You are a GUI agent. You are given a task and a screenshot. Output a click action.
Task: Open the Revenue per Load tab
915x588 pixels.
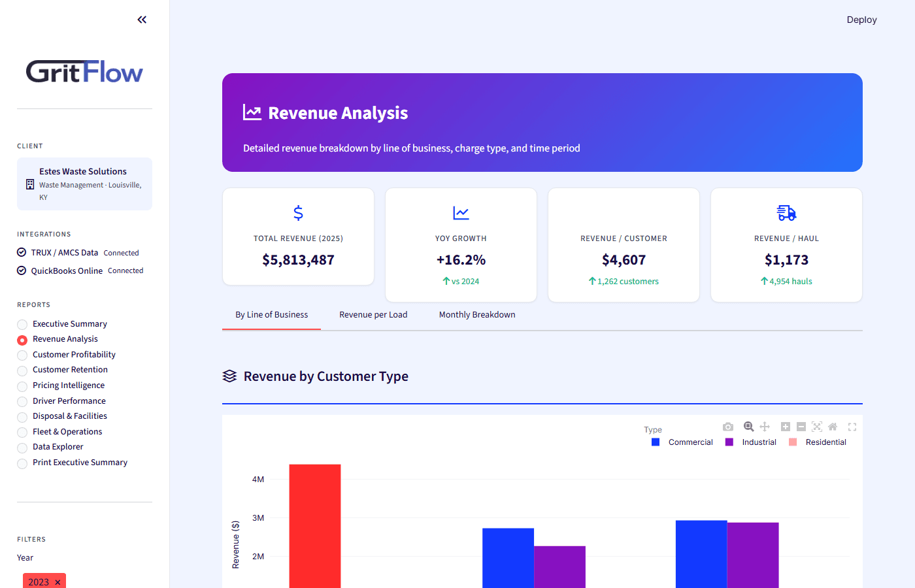coord(373,314)
